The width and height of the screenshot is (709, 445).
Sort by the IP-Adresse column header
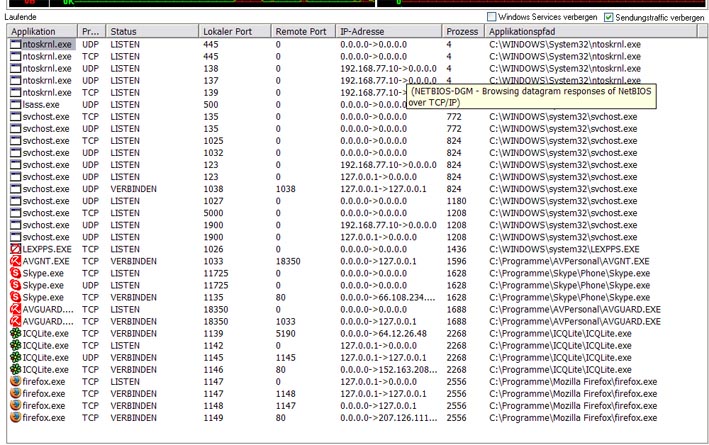point(388,32)
